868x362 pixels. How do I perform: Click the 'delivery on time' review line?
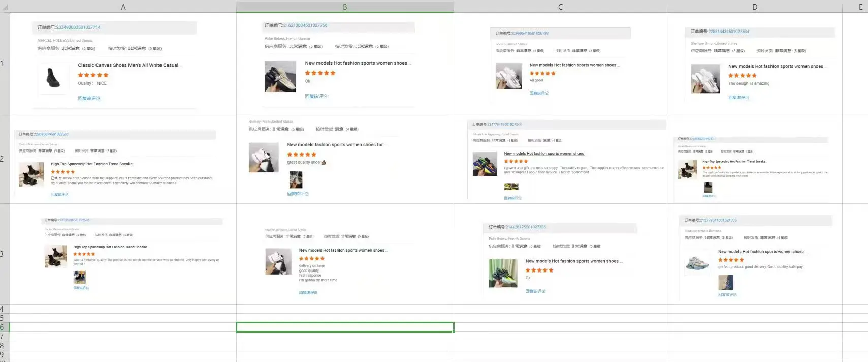311,266
